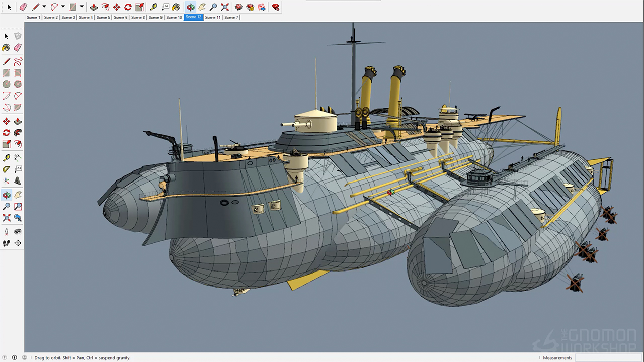Switch to the Scene 1 tab
644x362 pixels.
33,17
